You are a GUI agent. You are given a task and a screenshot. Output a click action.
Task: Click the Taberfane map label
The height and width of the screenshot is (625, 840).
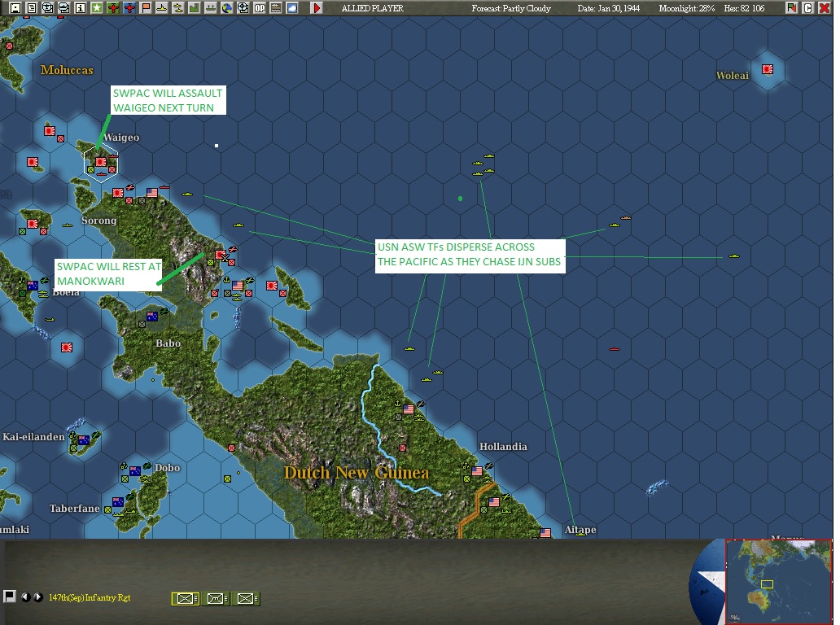(x=74, y=509)
